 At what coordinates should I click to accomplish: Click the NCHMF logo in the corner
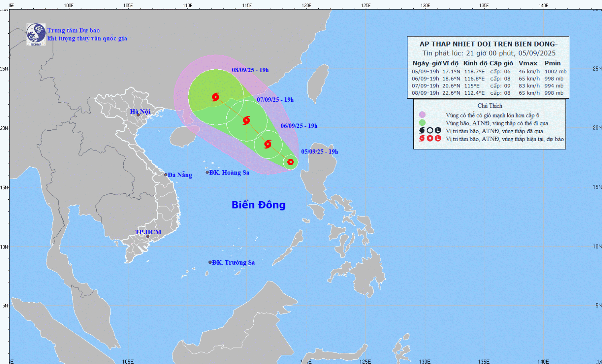point(36,34)
